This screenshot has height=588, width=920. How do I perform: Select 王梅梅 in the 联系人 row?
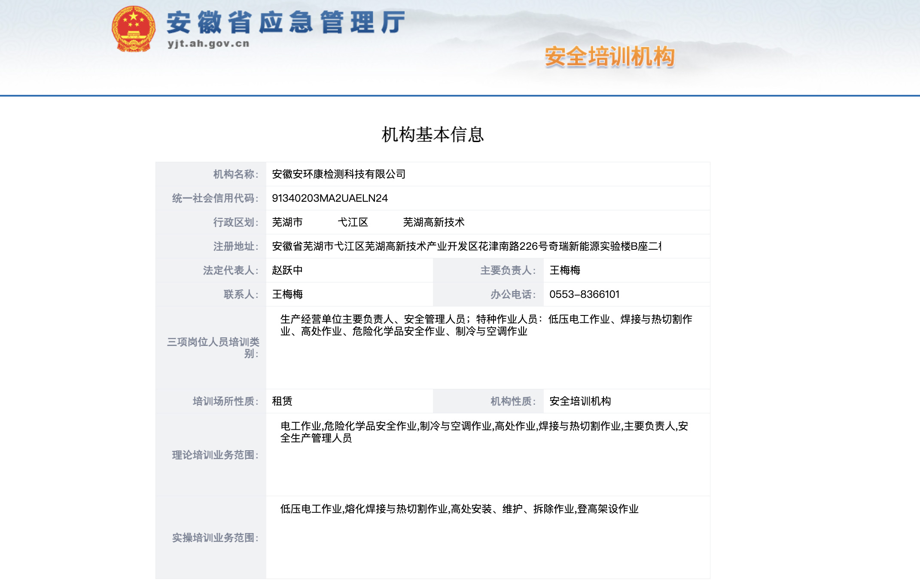(x=287, y=294)
